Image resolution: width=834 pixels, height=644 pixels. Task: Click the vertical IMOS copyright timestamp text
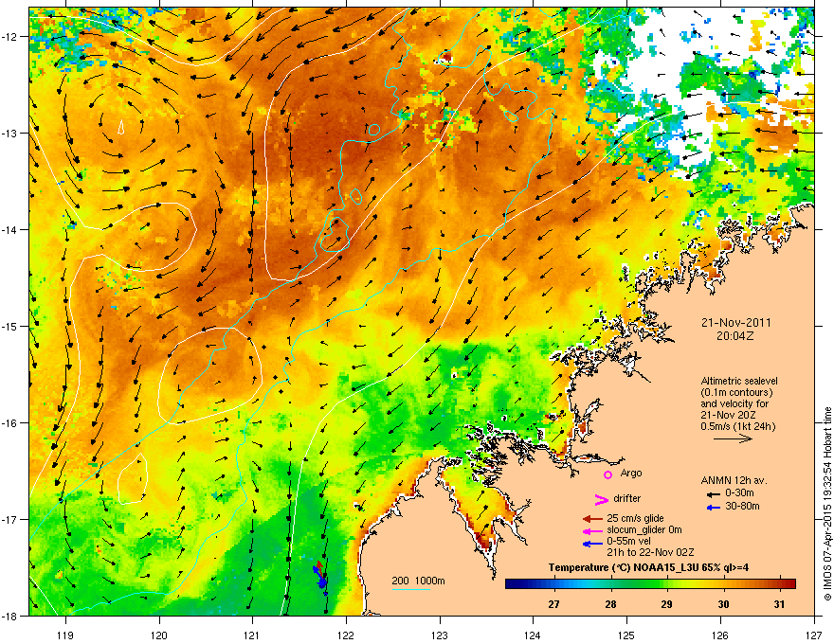click(x=827, y=504)
